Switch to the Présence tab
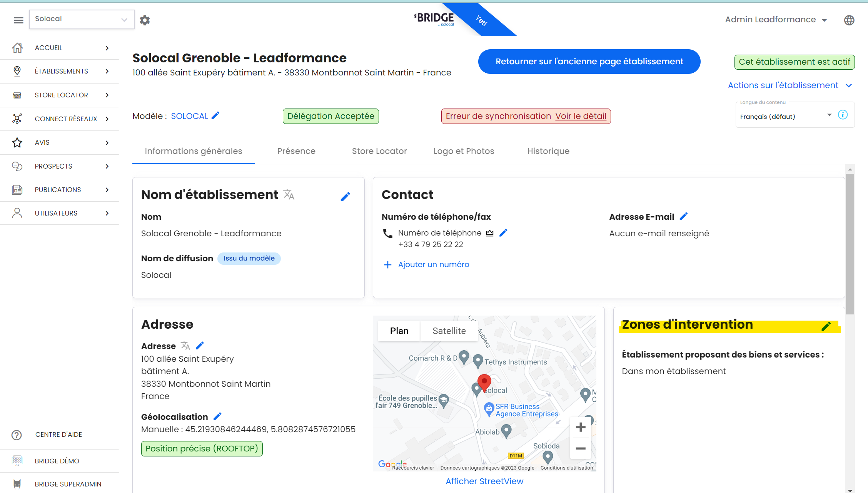This screenshot has height=493, width=868. coord(296,151)
